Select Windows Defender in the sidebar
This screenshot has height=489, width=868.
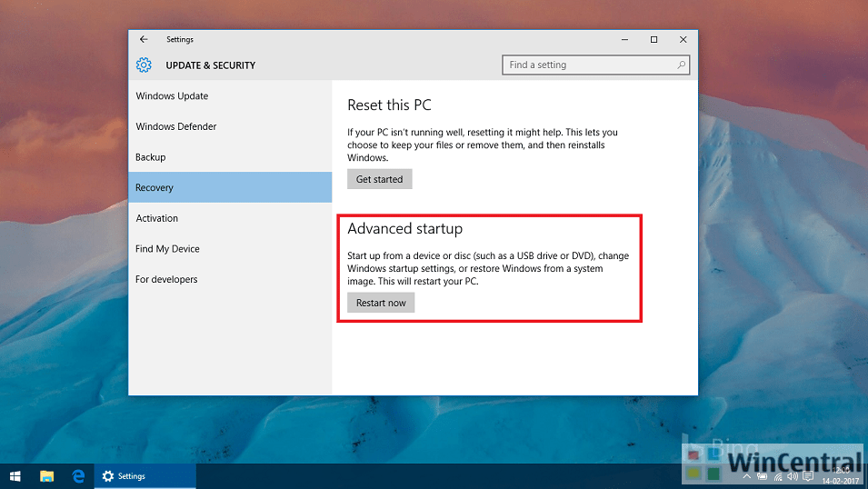(230, 126)
